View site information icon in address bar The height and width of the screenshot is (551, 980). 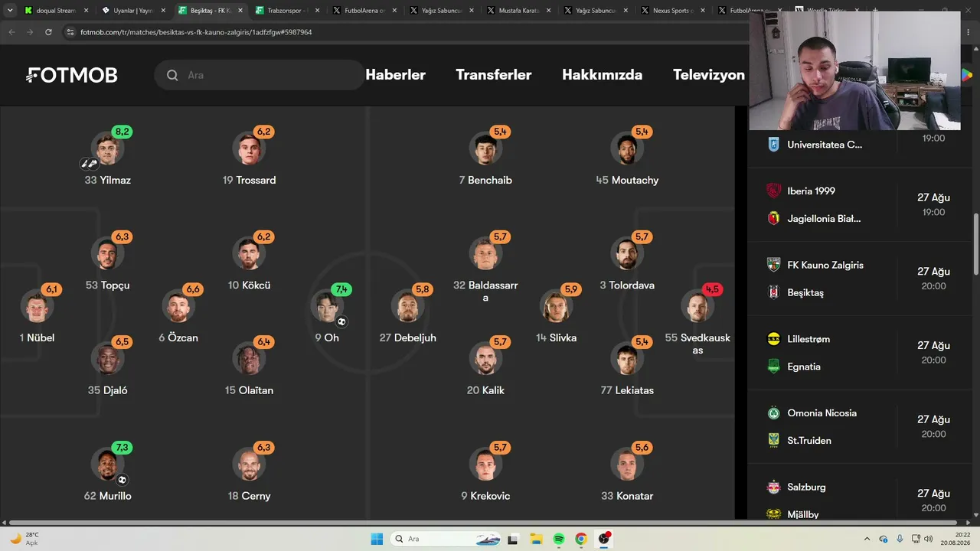click(x=70, y=32)
